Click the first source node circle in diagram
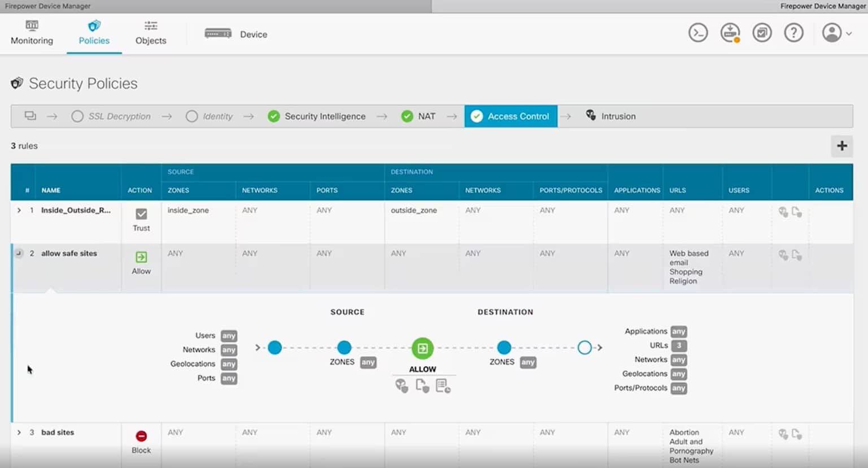The height and width of the screenshot is (468, 868). click(275, 348)
